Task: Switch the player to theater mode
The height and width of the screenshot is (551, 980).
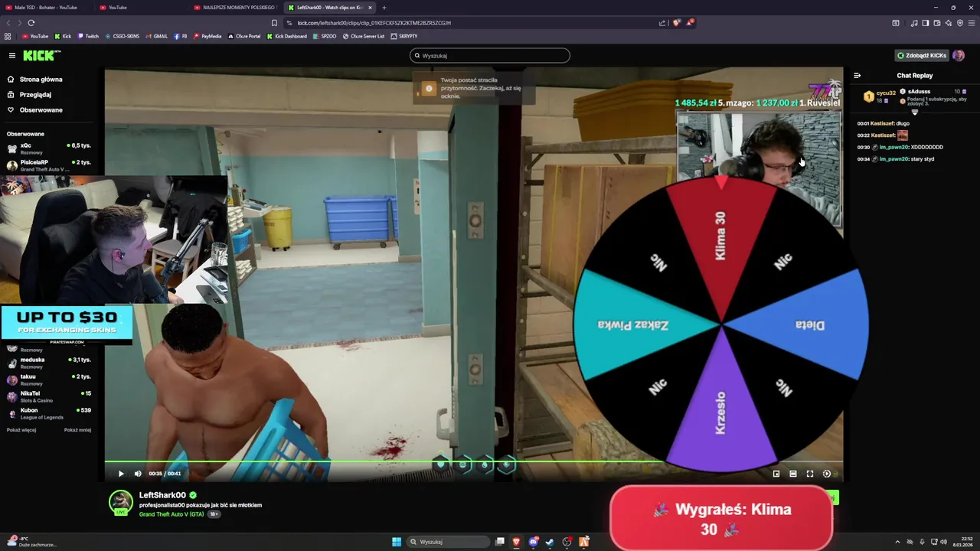Action: pos(793,474)
